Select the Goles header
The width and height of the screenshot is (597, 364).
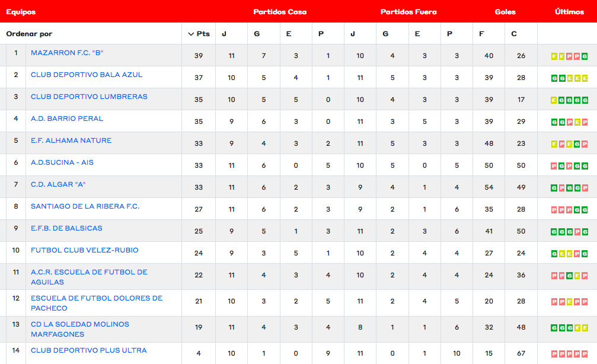tap(505, 12)
